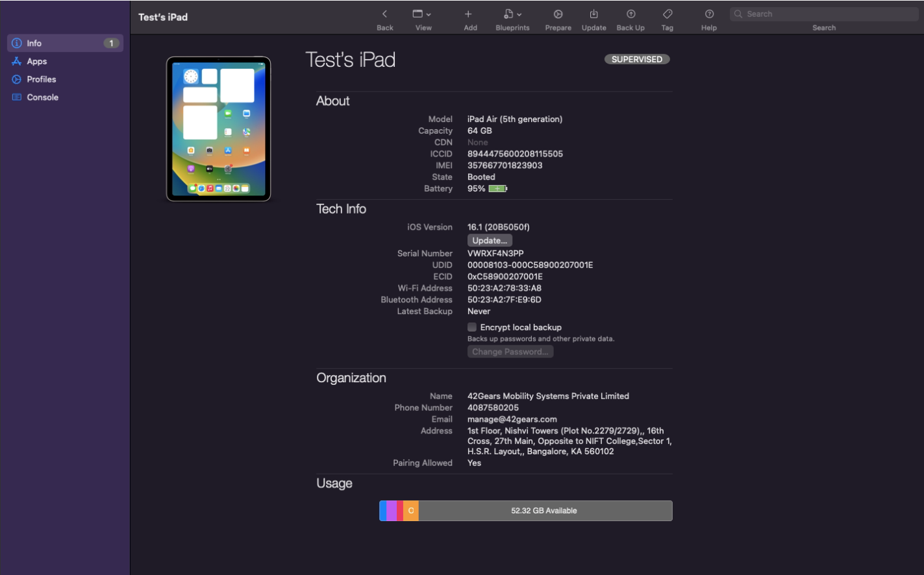Click the Prepare toolbar icon
Screen dimensions: 924x575
[x=558, y=14]
